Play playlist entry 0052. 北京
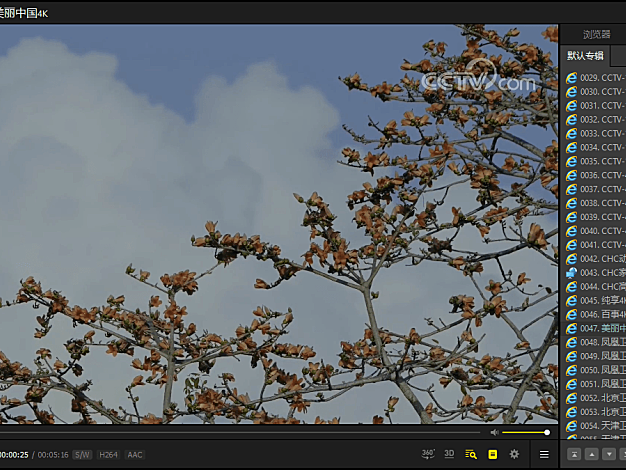Image resolution: width=626 pixels, height=470 pixels. tap(595, 398)
